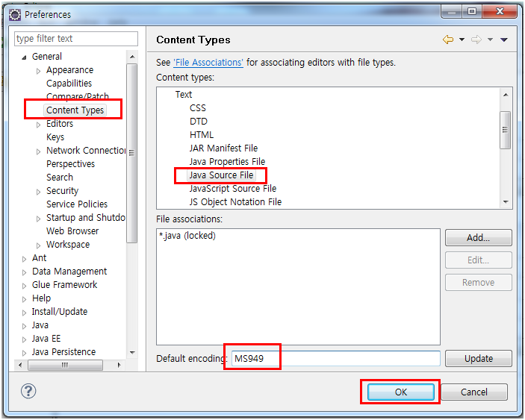Open the File Associations link
The width and height of the screenshot is (525, 420).
[208, 63]
